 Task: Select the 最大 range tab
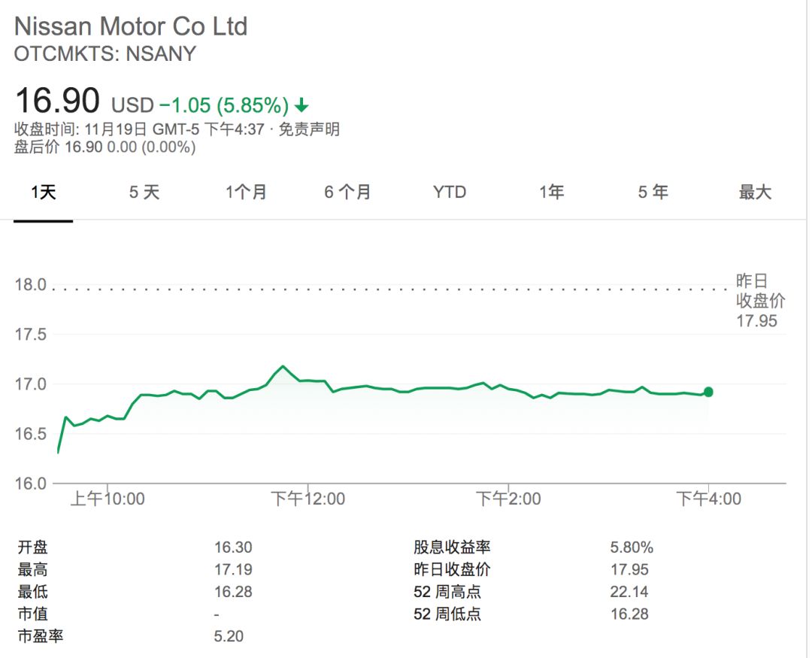click(755, 193)
